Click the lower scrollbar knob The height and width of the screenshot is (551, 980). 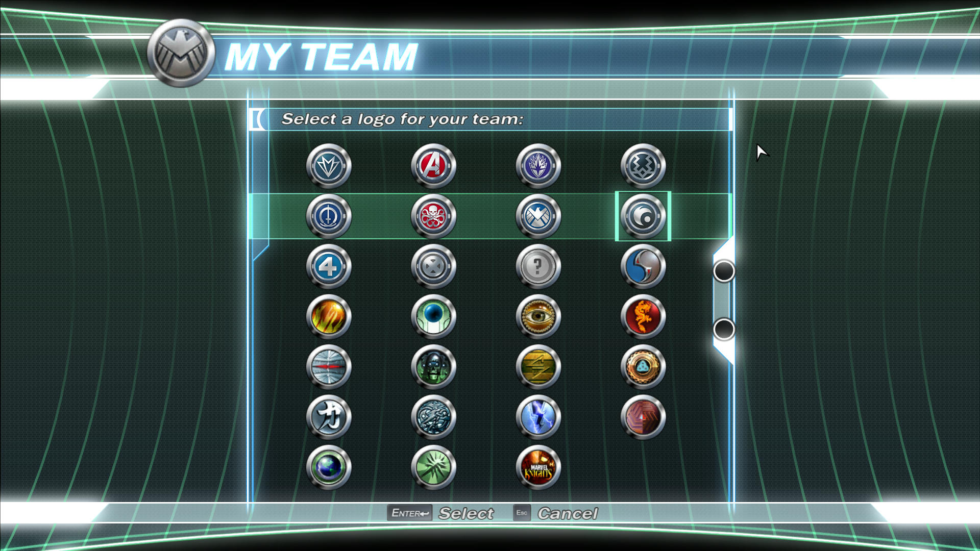[x=724, y=329]
